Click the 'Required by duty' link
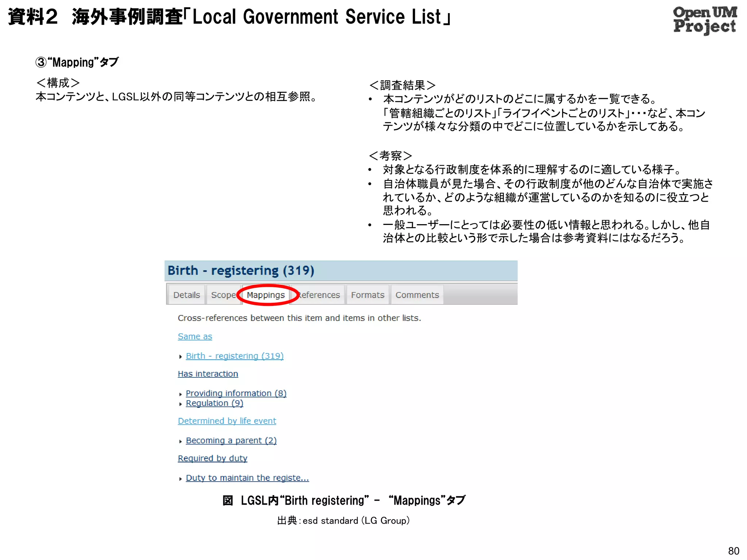747x560 pixels. tap(212, 458)
